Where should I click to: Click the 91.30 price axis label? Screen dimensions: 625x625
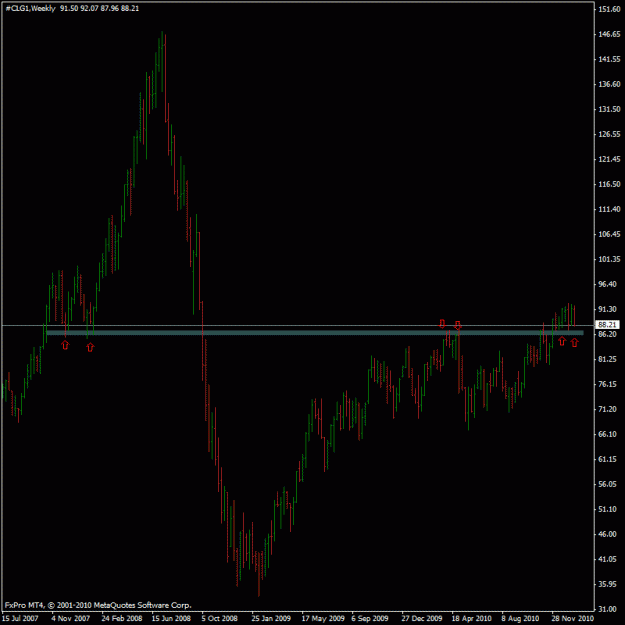(607, 309)
